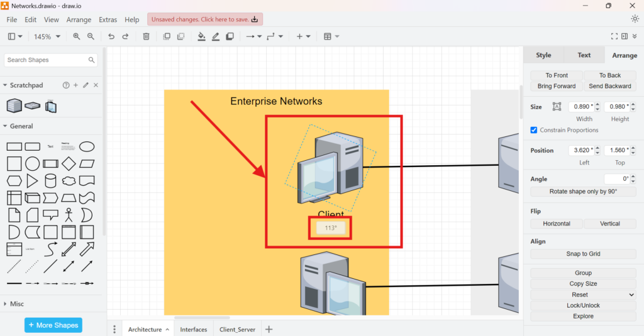Flip the shape Horizontal
The height and width of the screenshot is (336, 644).
[x=557, y=224]
